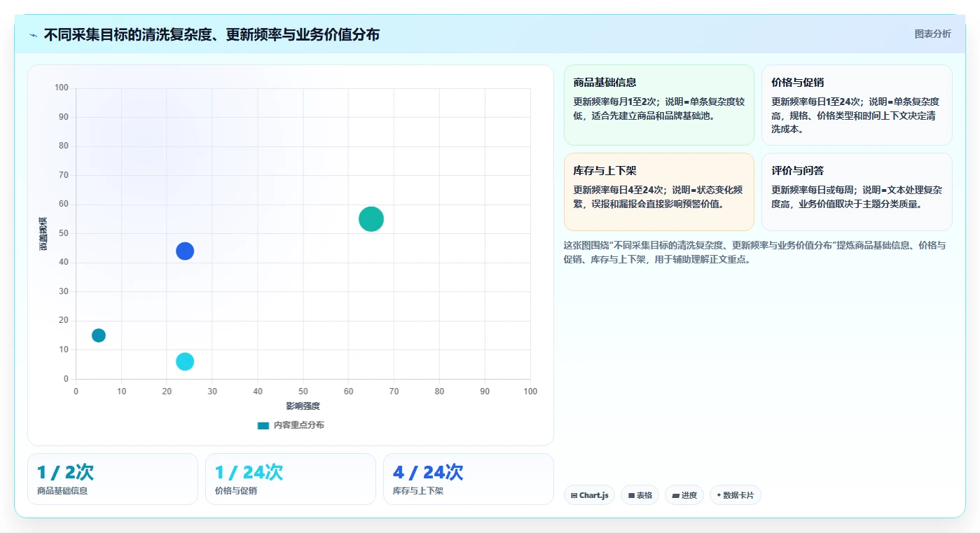This screenshot has height=533, width=980.
Task: Click the text 更新频率每日或每周
Action: (x=812, y=190)
